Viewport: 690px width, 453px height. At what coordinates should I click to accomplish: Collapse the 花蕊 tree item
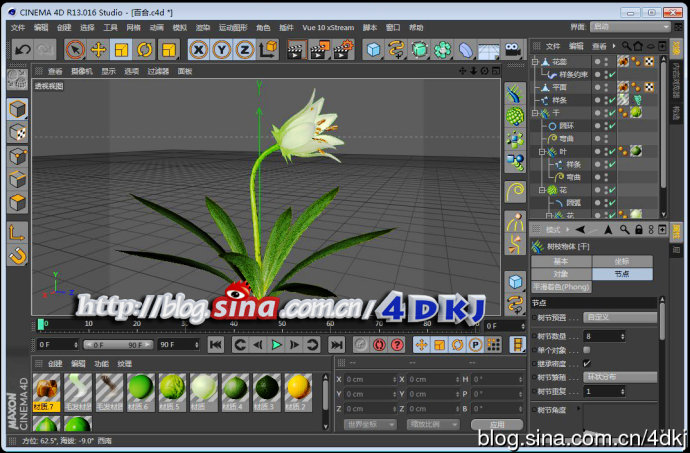coord(535,62)
